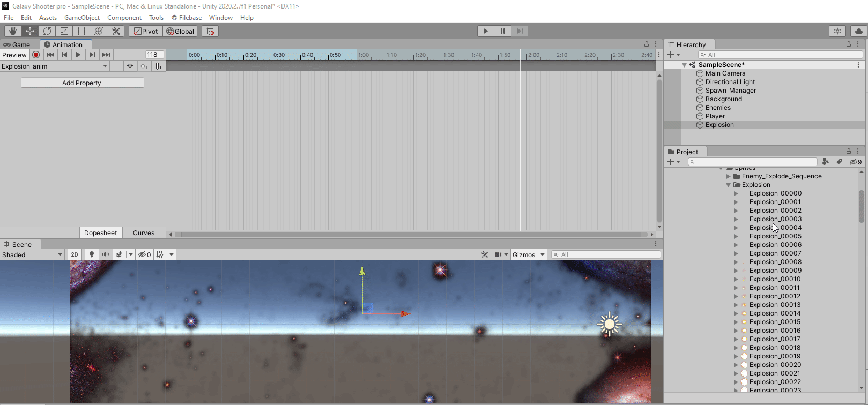Image resolution: width=868 pixels, height=405 pixels.
Task: Select the Scale tool
Action: pos(64,31)
